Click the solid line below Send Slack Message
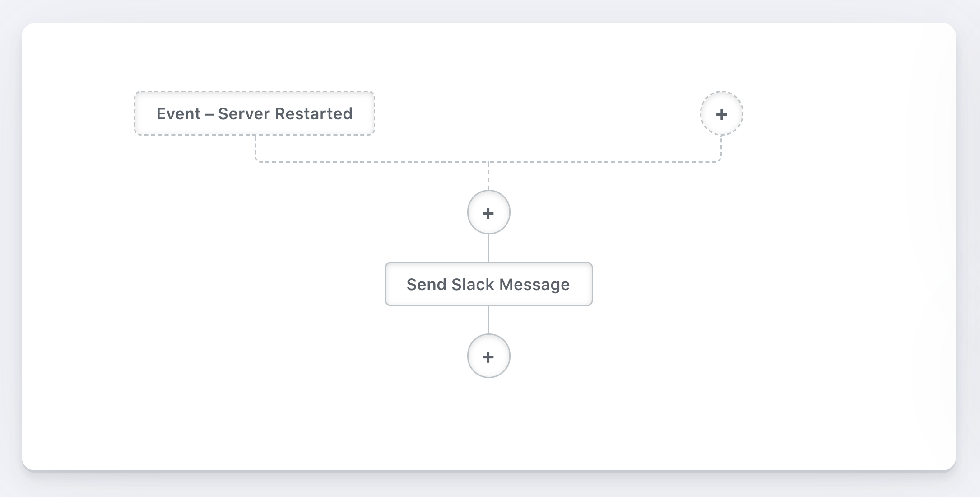Screen dimensions: 980x497 click(x=488, y=320)
